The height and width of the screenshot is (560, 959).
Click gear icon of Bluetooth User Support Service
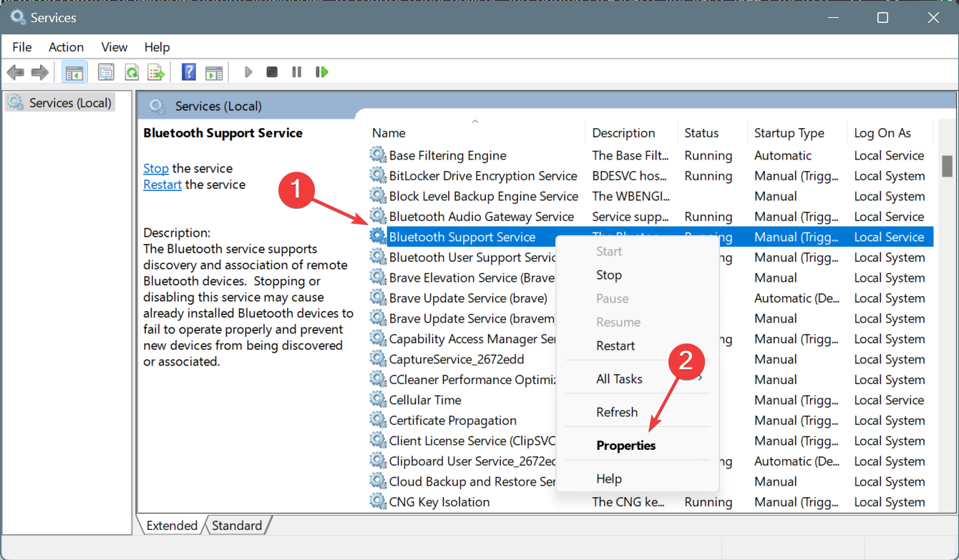pos(378,257)
